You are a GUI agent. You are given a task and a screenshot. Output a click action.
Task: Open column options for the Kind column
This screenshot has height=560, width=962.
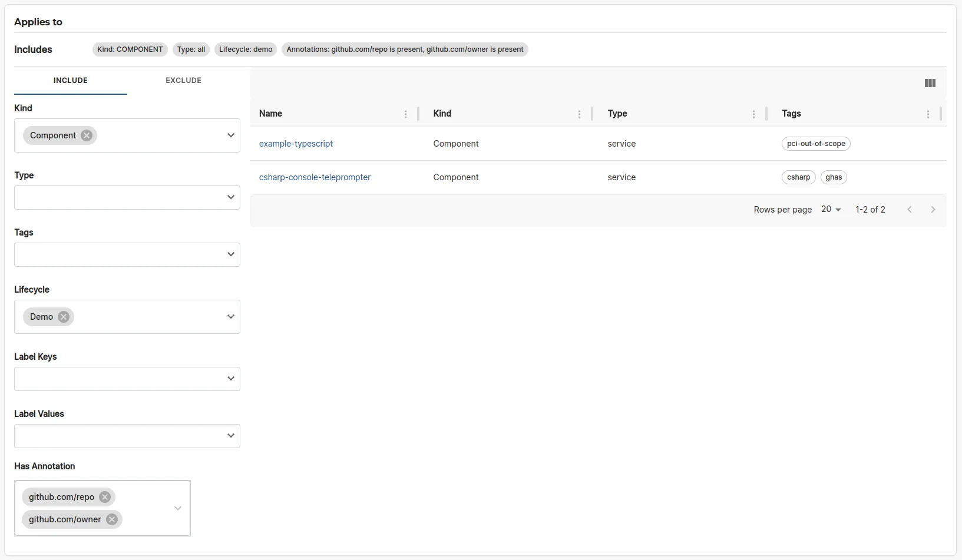coord(580,114)
